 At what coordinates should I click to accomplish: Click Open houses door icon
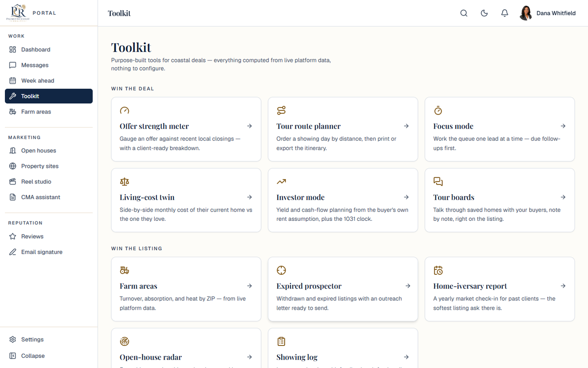click(x=13, y=151)
